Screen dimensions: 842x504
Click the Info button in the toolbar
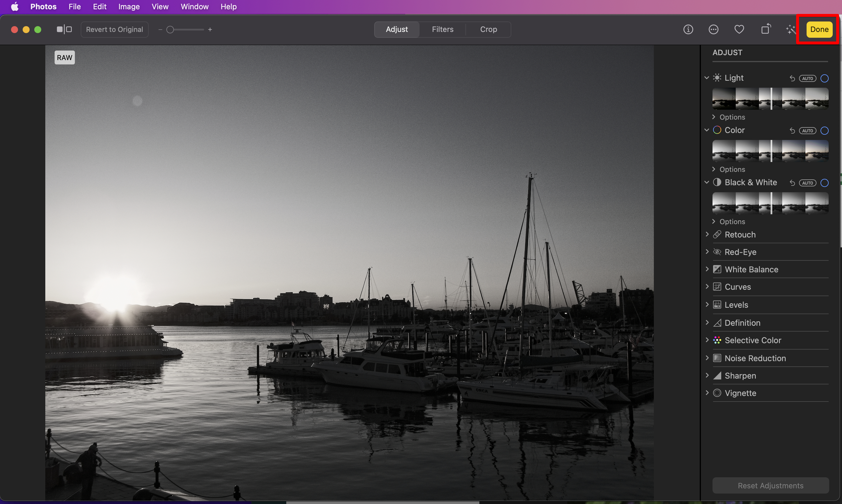point(688,30)
